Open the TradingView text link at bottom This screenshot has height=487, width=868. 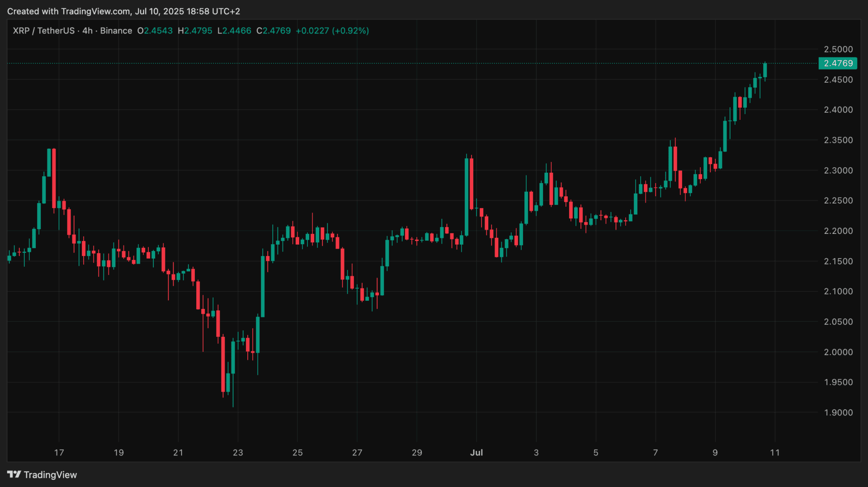50,475
